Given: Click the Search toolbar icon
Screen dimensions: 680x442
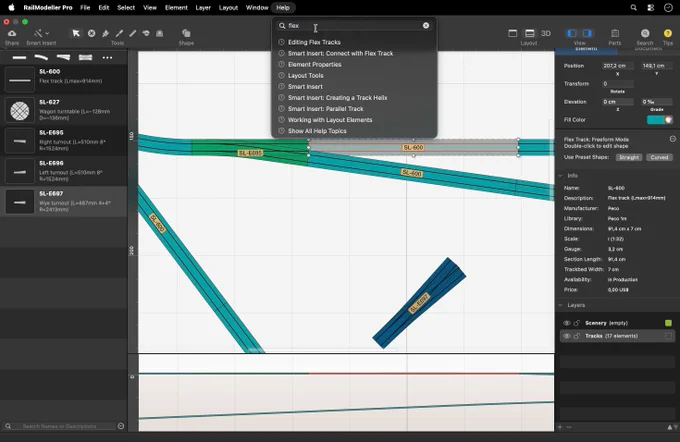Looking at the screenshot, I should click(x=645, y=33).
